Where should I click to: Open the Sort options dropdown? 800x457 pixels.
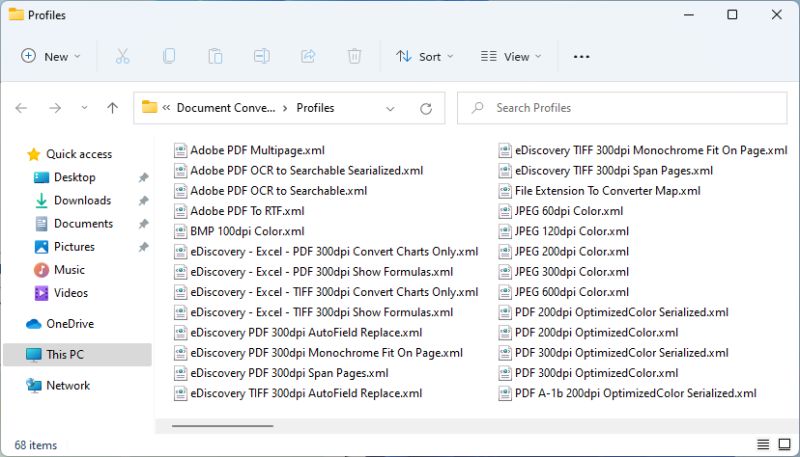coord(424,56)
